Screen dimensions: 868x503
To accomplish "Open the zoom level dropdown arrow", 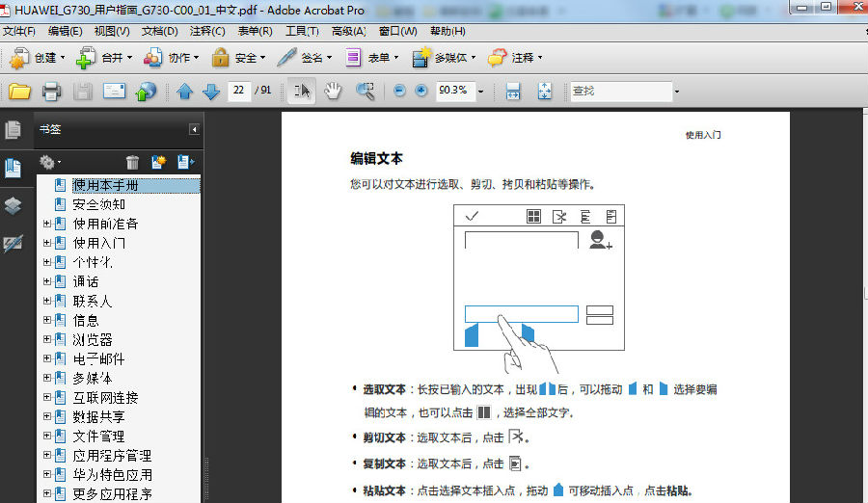I will 480,92.
